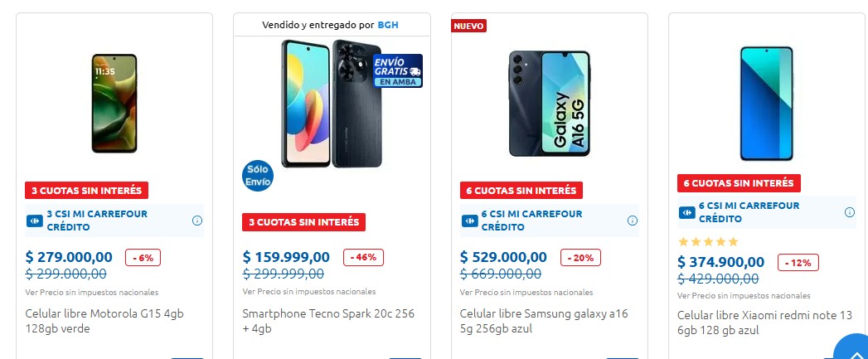Click the Envío Gratis en AMBA badge
Viewport: 868px width, 359px height.
tap(398, 71)
